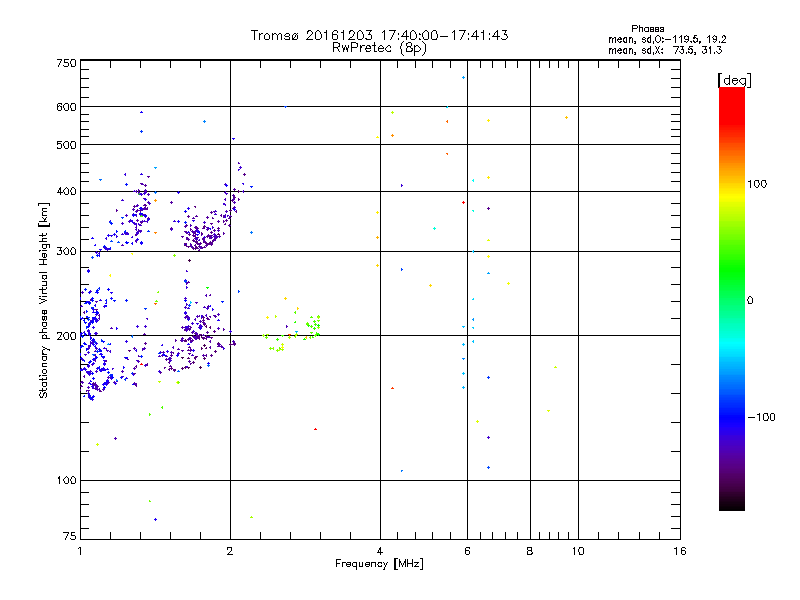Click the '6' frequency axis tick label
800x600 pixels.
tap(467, 551)
